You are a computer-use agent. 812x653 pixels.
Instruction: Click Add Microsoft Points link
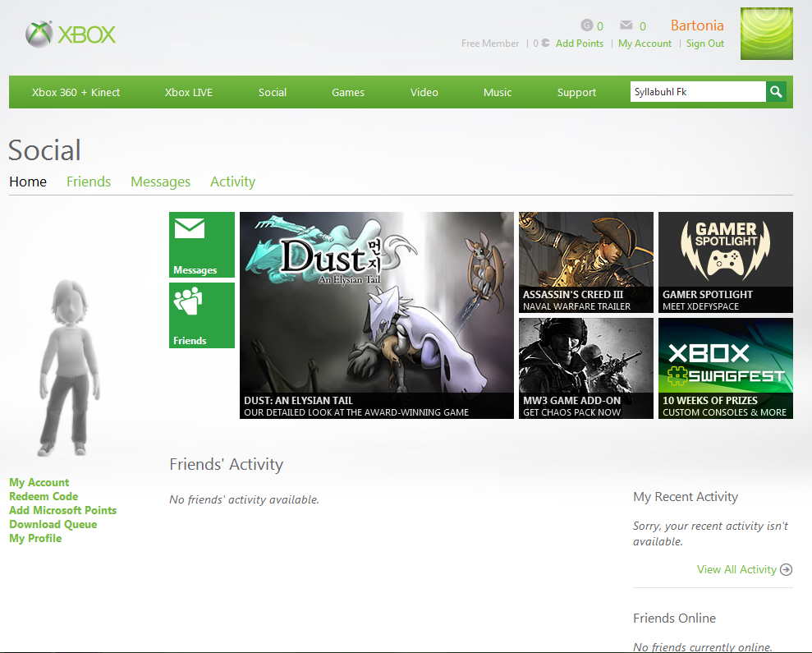pos(62,510)
